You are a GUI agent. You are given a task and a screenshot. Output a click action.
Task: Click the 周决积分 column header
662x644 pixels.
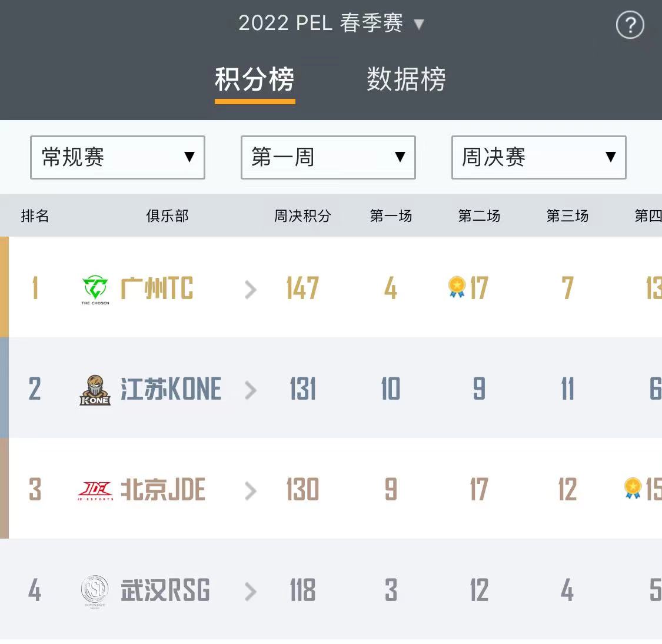pyautogui.click(x=302, y=216)
